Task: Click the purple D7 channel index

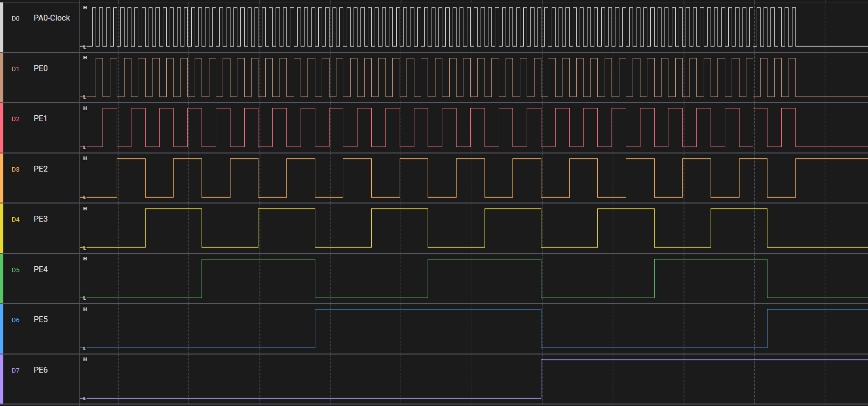Action: click(16, 371)
